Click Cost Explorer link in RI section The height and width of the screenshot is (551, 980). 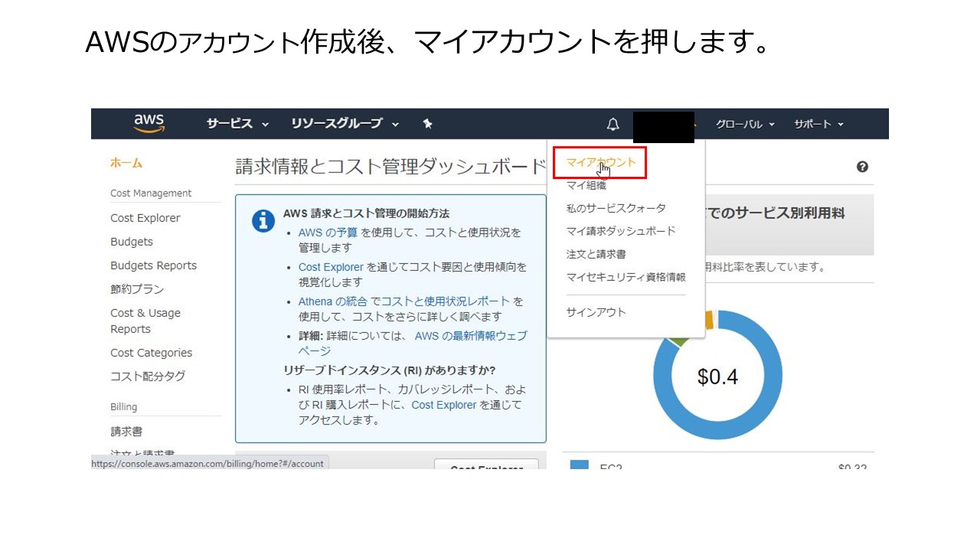click(444, 405)
